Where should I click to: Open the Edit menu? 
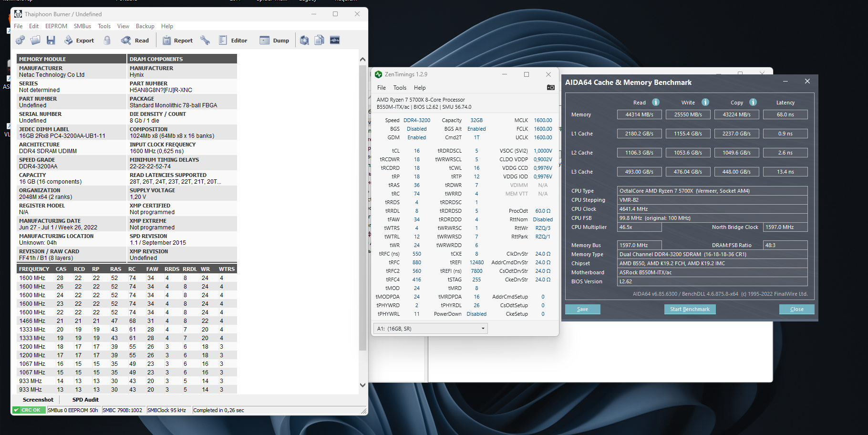point(34,26)
